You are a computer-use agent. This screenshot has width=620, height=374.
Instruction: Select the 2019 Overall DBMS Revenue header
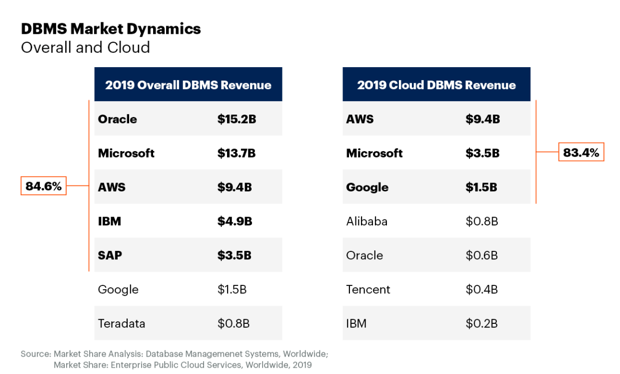(x=188, y=84)
